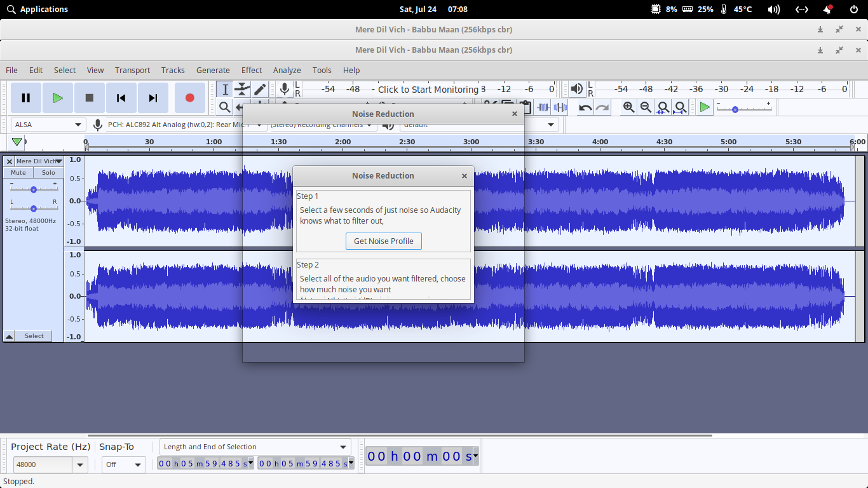
Task: Click the Fit Project to Width icon
Action: coord(679,107)
